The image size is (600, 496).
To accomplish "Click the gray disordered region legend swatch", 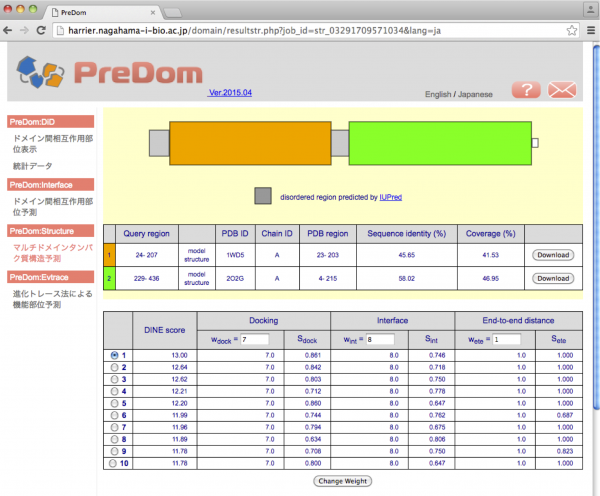I will [263, 196].
